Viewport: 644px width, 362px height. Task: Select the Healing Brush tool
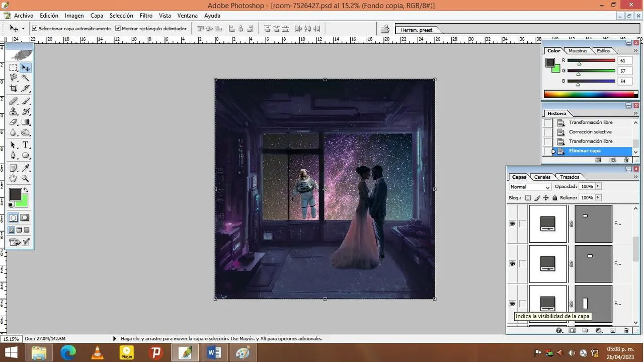[14, 101]
